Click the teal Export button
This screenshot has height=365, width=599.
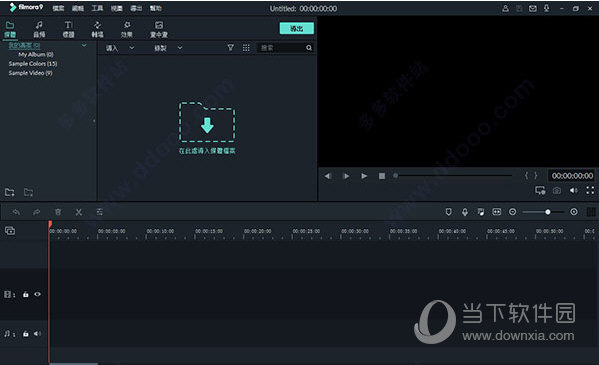[297, 28]
